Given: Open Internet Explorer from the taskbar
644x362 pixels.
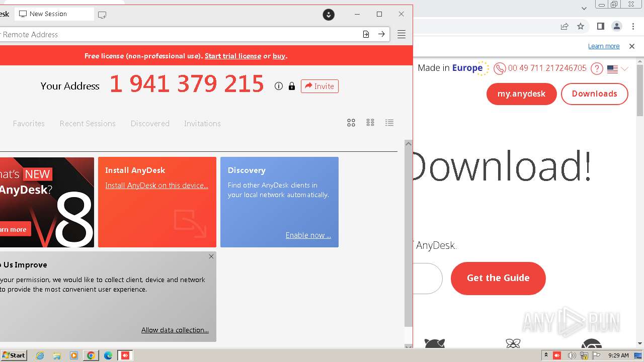Looking at the screenshot, I should (x=40, y=355).
